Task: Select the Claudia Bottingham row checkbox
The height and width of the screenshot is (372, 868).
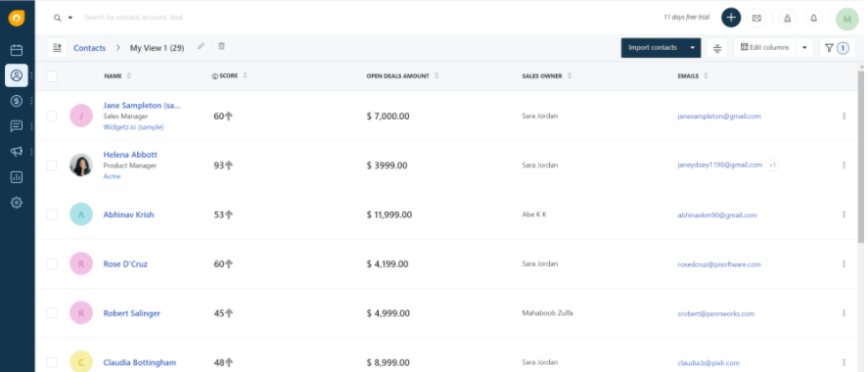Action: [x=52, y=362]
